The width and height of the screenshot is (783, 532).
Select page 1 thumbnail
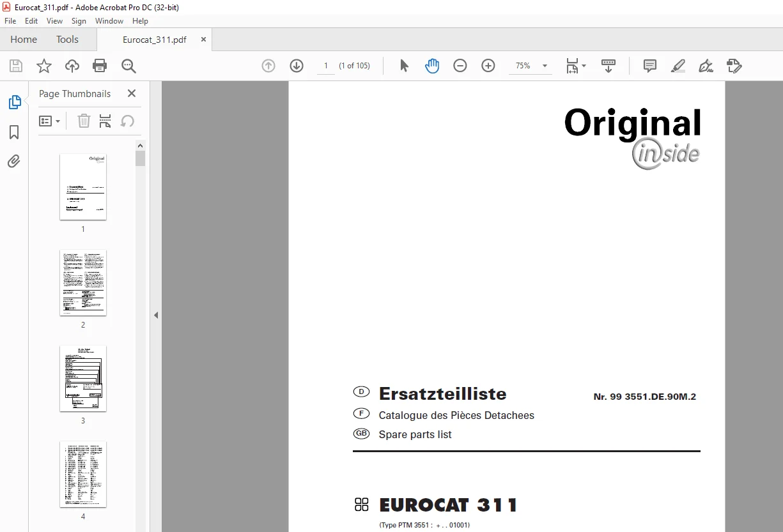83,186
